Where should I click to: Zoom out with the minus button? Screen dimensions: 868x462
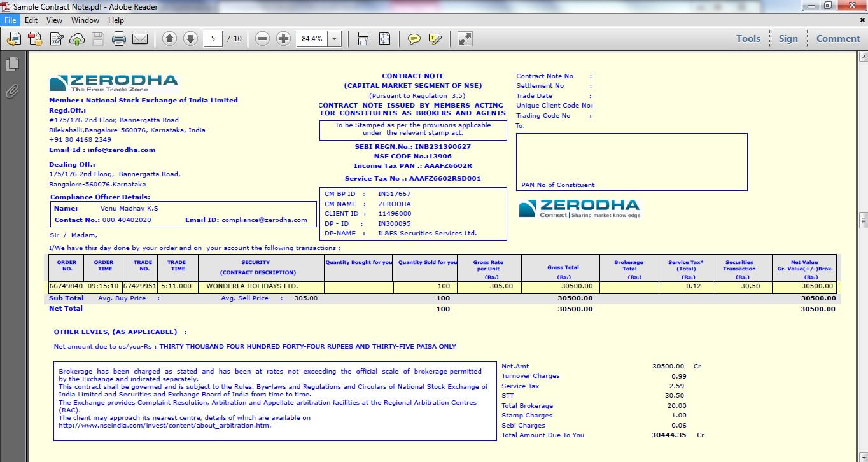262,39
